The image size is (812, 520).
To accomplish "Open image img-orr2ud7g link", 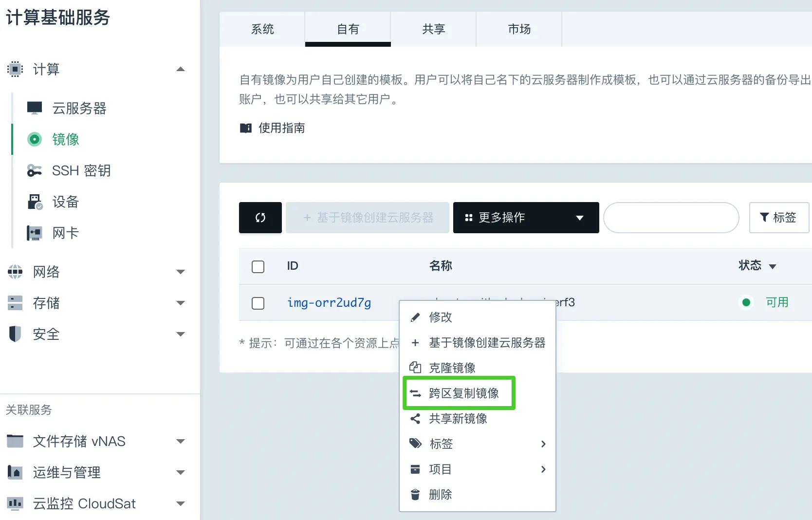I will (329, 303).
